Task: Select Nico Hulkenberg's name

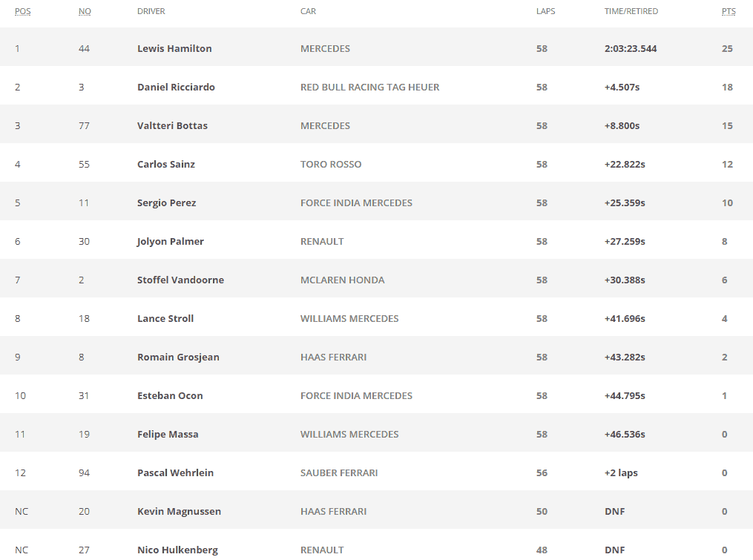Action: 177,550
